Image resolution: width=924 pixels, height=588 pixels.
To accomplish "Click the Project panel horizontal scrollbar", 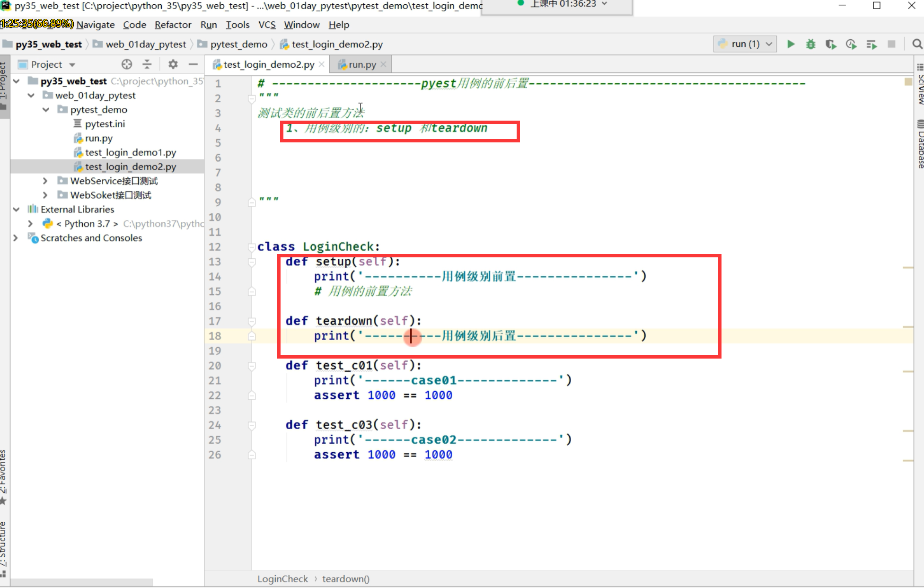I will click(x=81, y=582).
